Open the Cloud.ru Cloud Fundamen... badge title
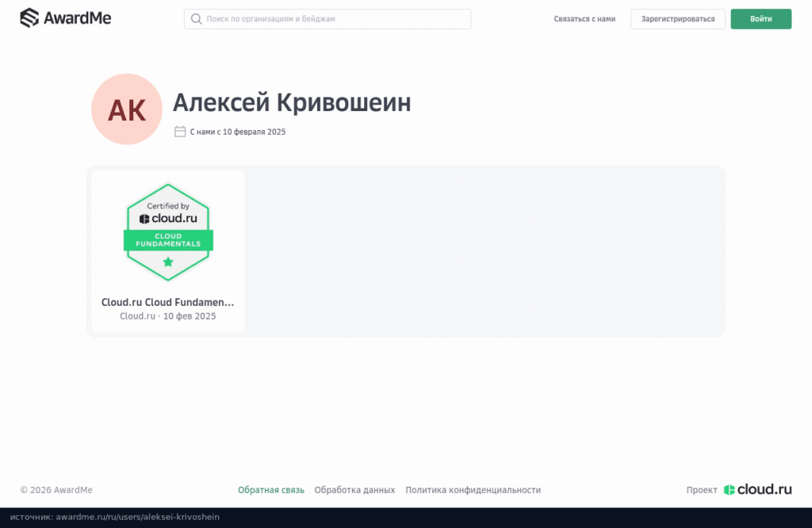 [x=168, y=302]
